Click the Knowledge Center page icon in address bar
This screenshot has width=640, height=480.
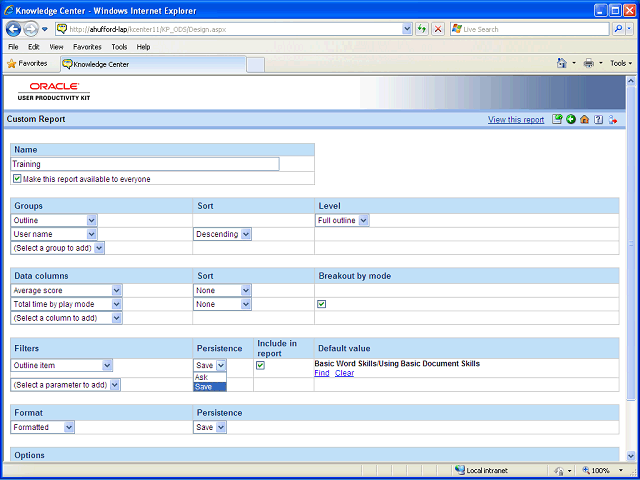62,29
